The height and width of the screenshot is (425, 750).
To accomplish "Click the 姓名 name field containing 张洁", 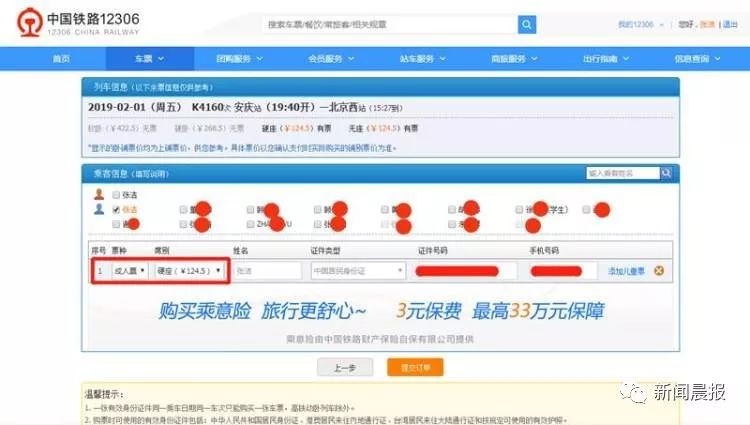I will [x=268, y=271].
